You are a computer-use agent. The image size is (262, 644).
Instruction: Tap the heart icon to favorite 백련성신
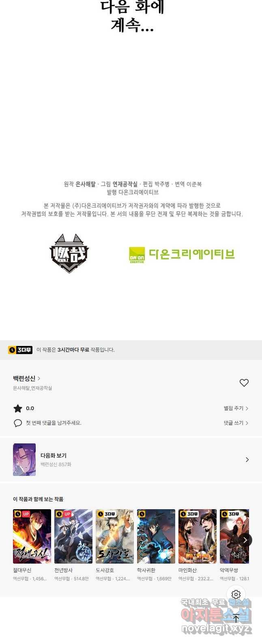(x=244, y=383)
